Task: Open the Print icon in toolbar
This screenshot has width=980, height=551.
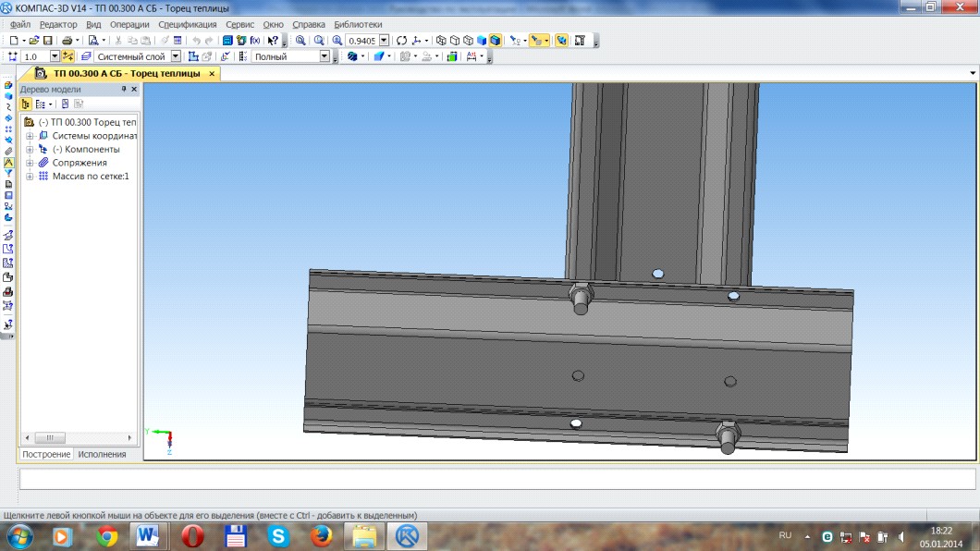Action: coord(67,41)
